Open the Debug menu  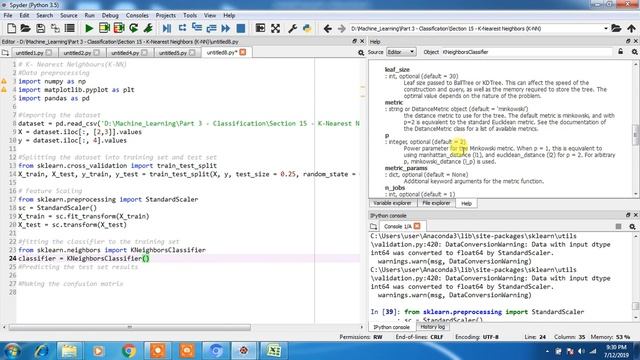coord(110,15)
